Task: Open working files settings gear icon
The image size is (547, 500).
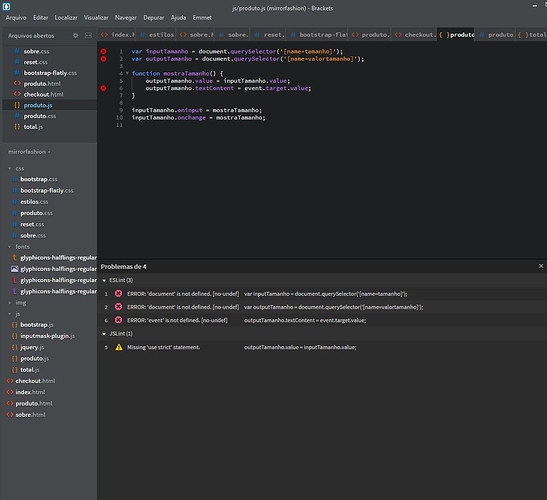Action: point(75,36)
